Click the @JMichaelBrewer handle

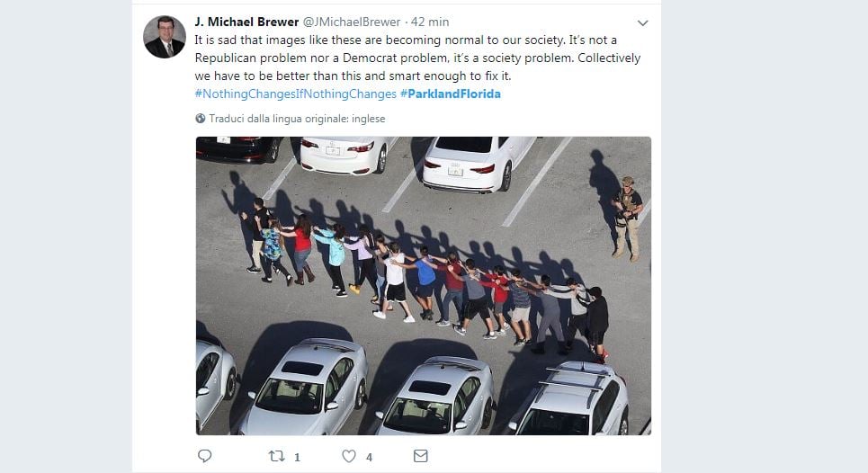[x=352, y=22]
